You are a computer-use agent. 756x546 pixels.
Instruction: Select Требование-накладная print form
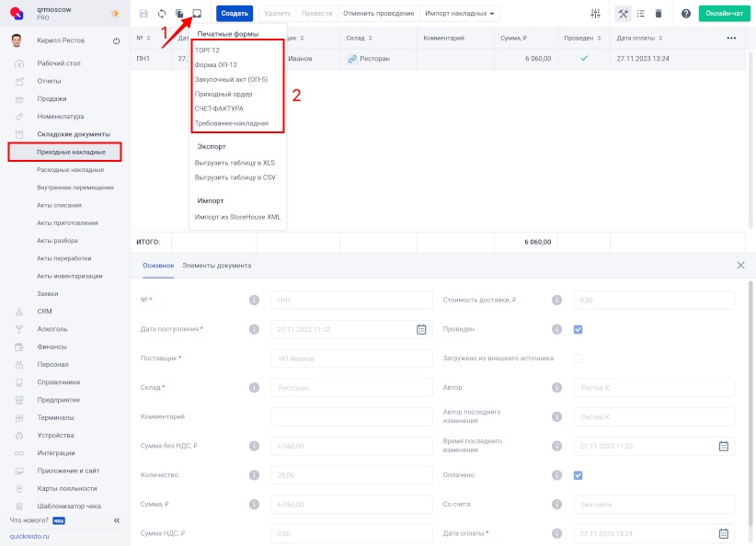click(x=232, y=123)
